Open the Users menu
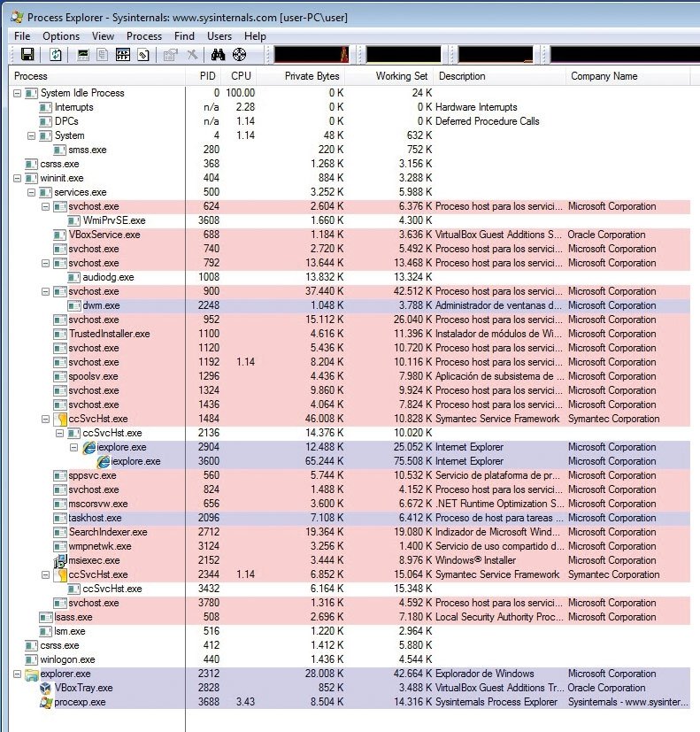The image size is (700, 732). pyautogui.click(x=219, y=36)
